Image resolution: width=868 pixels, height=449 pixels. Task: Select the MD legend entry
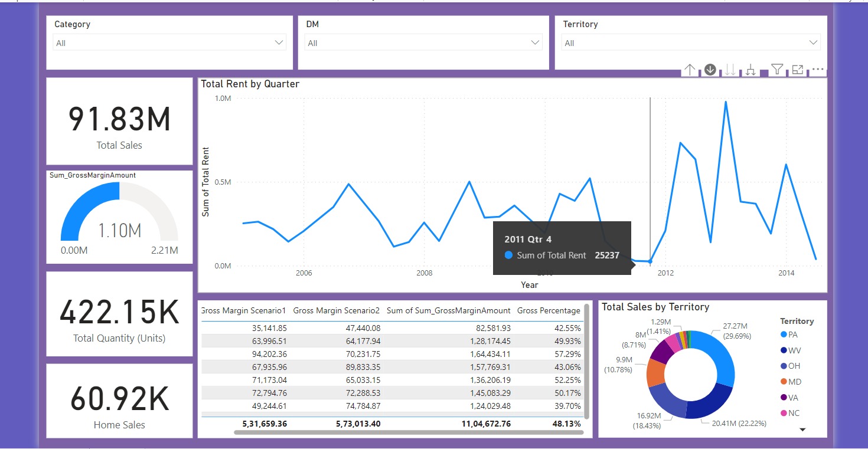[794, 382]
